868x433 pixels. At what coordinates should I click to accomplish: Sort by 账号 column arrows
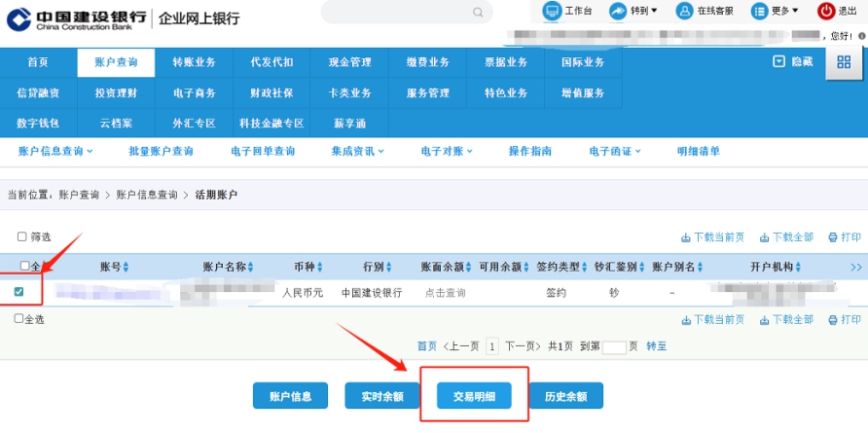click(126, 268)
